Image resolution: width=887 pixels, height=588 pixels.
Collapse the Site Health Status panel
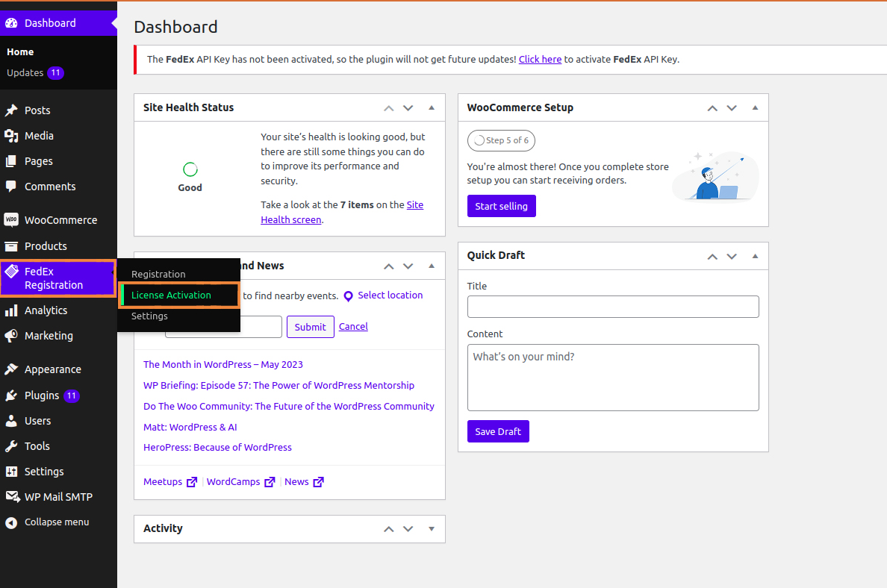(x=432, y=108)
